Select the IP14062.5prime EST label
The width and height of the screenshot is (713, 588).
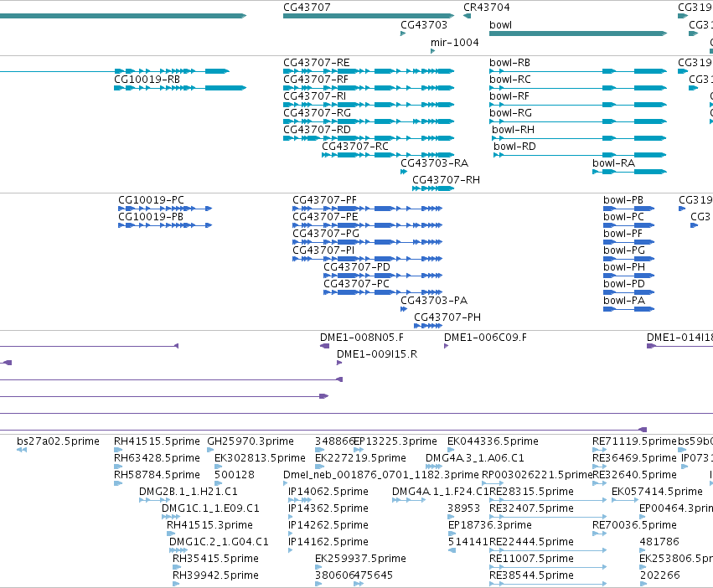[x=328, y=492]
